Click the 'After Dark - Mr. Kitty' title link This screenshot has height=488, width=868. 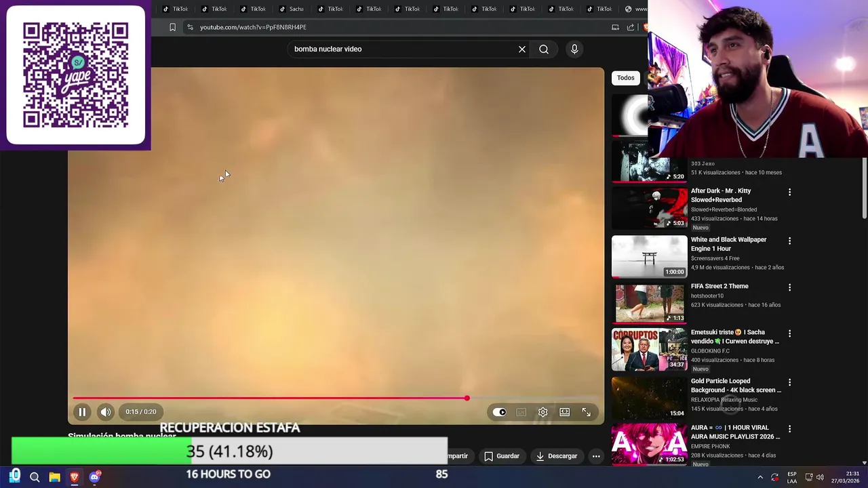click(x=721, y=195)
